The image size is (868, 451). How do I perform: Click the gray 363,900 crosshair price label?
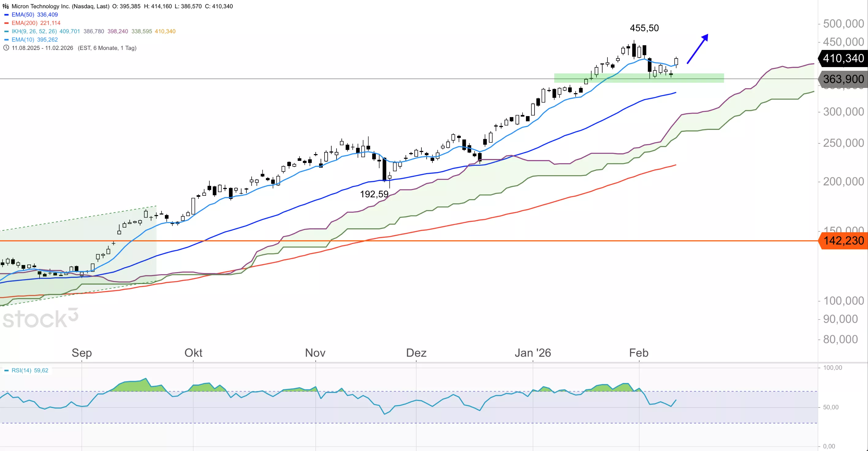click(843, 79)
